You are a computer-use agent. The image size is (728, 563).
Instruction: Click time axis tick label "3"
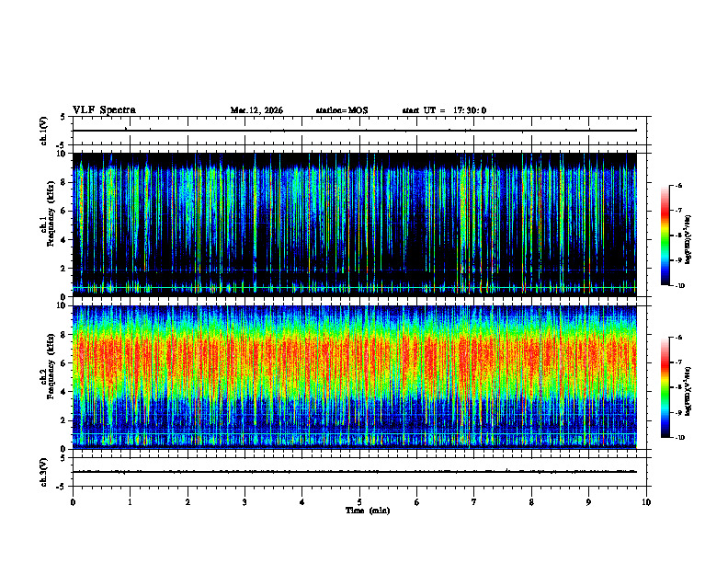(x=245, y=502)
